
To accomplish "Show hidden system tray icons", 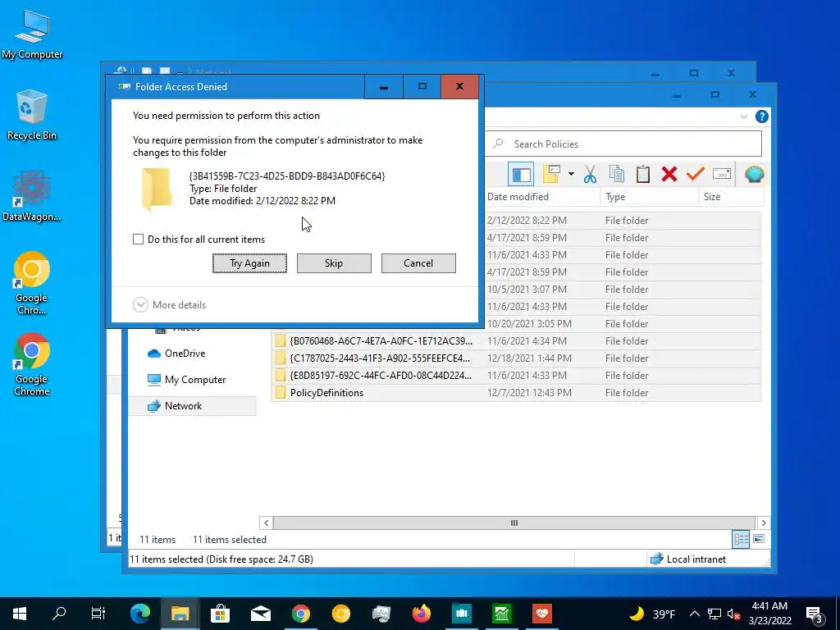I will click(x=694, y=614).
